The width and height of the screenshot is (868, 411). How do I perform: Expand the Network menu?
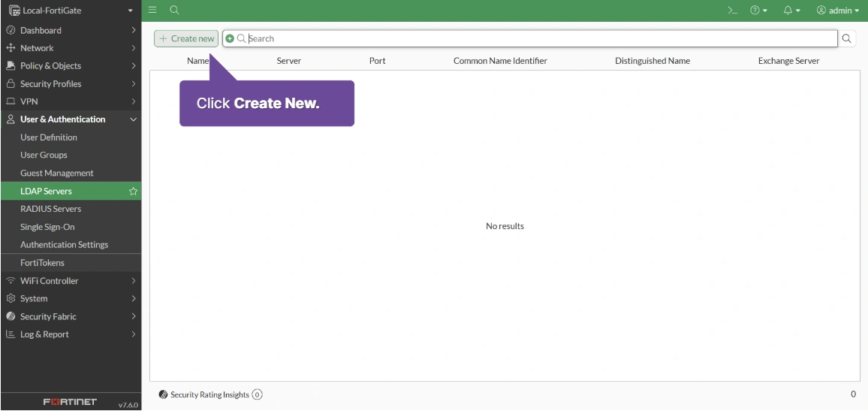[x=71, y=48]
